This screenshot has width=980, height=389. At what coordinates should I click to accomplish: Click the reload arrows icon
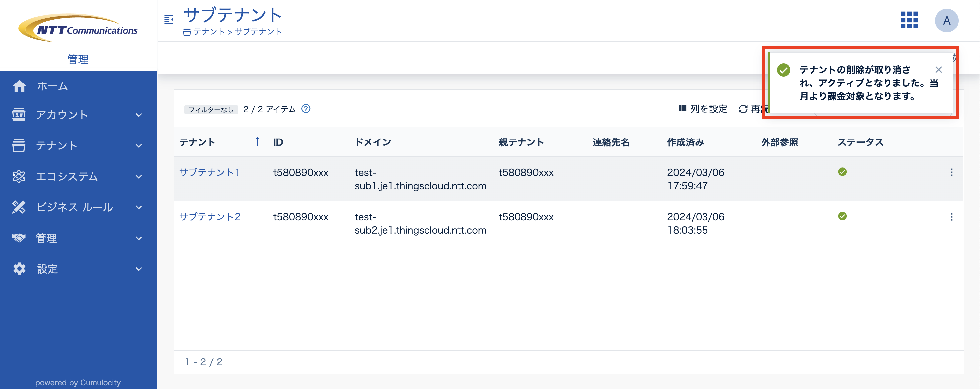coord(743,109)
